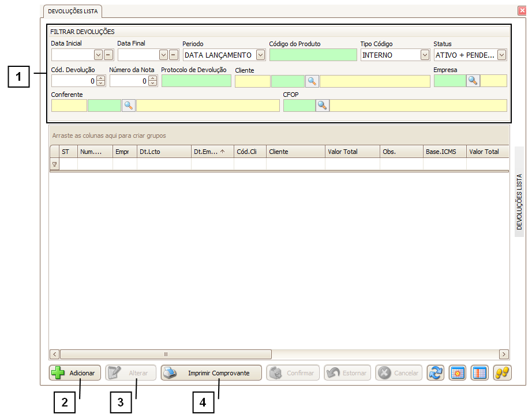Click the horizontal scrollbar in the grid
Image resolution: width=532 pixels, height=418 pixels.
tap(166, 354)
